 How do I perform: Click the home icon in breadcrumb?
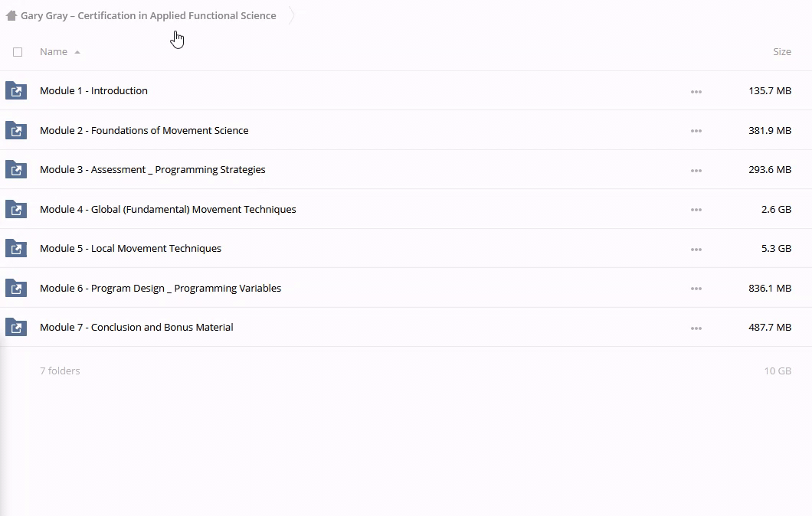(11, 15)
